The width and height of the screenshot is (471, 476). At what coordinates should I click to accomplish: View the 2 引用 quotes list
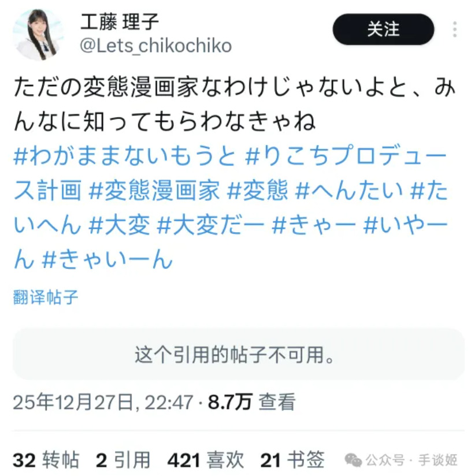(123, 460)
